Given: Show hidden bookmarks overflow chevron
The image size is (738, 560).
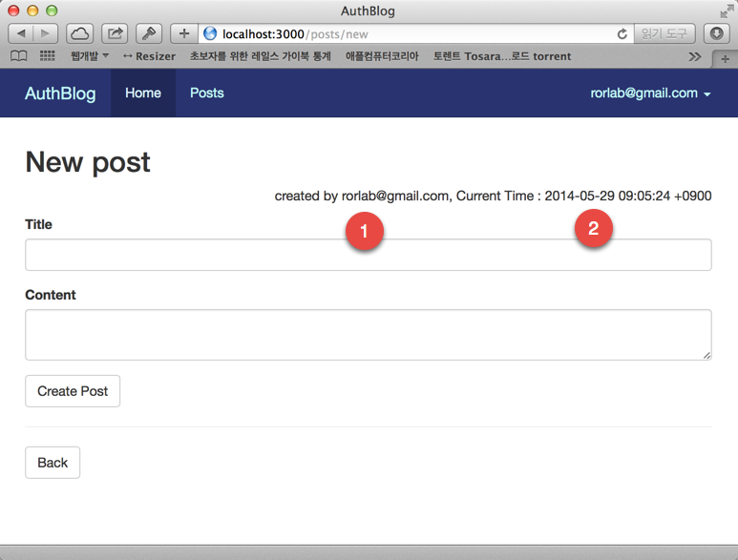Looking at the screenshot, I should (695, 56).
